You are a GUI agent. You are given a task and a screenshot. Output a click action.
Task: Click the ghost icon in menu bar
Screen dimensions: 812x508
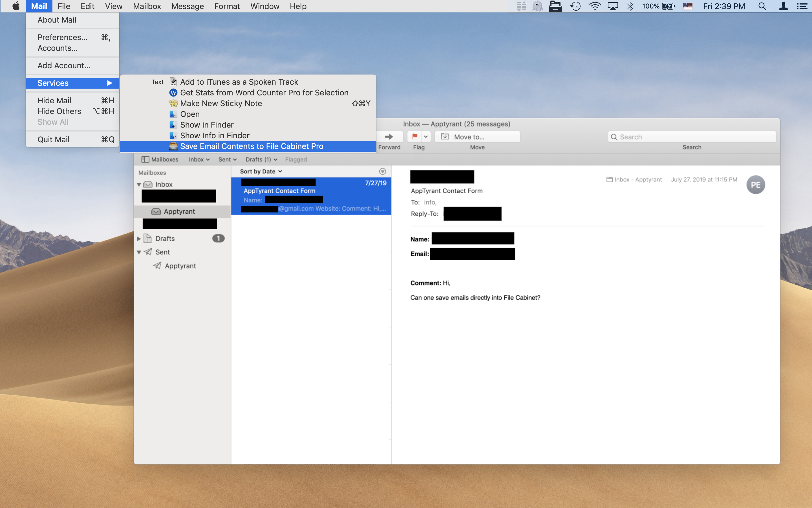[x=538, y=6]
